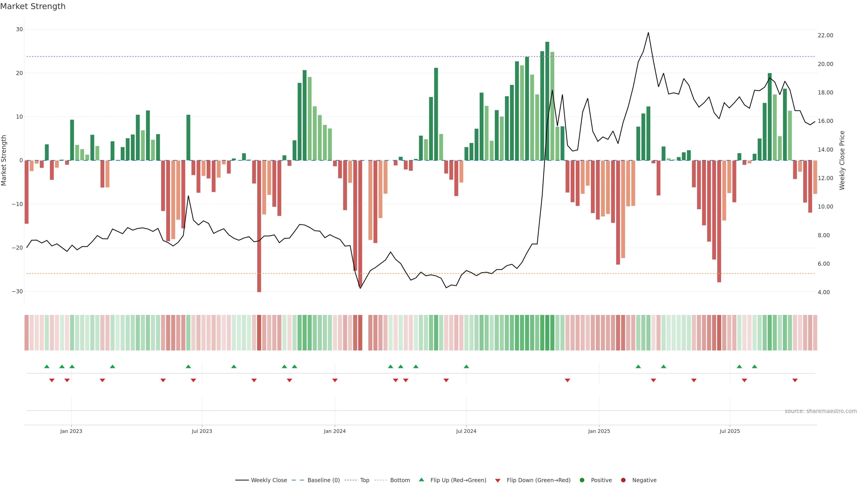
Task: Click the first flip-up marker before Jan 2023
Action: tap(47, 366)
